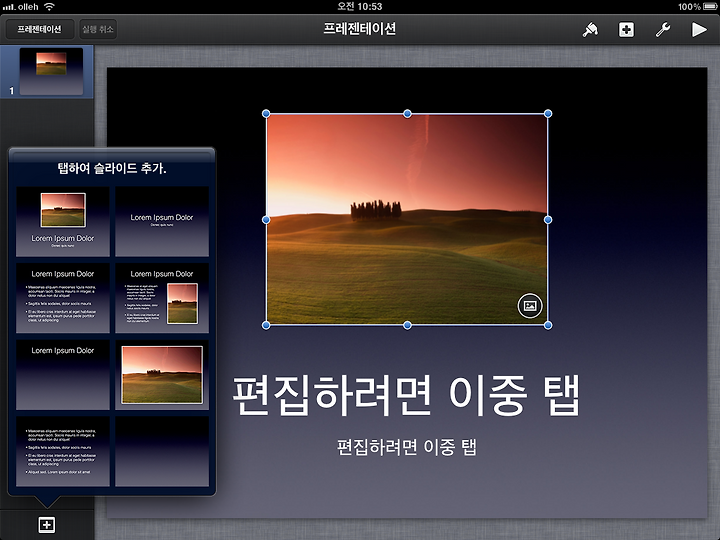Select bottom-center image resize handle
This screenshot has height=540, width=720.
point(407,325)
